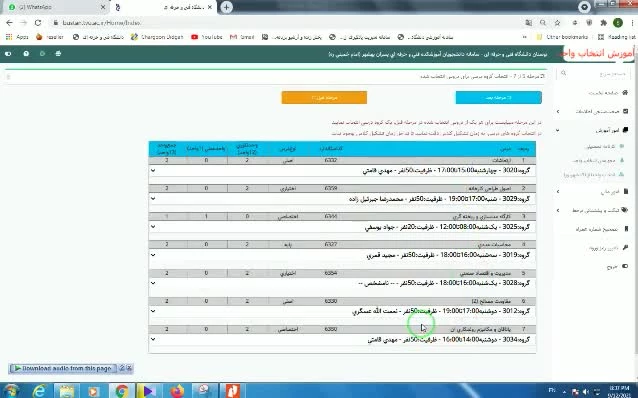Click the print icon in green header
This screenshot has height=398, width=638.
click(58, 54)
